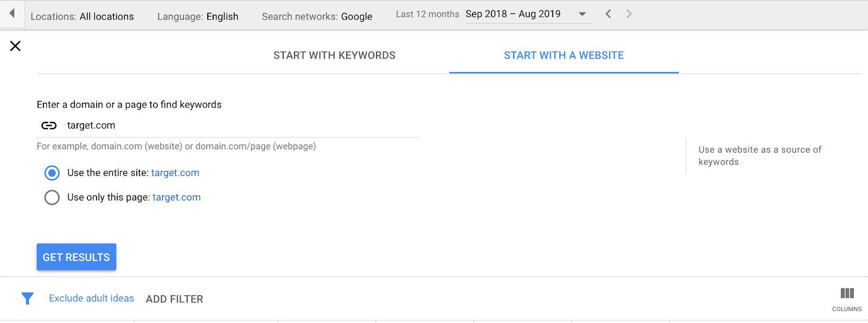Screen dimensions: 868x323
Task: Change the Language setting
Action: [x=197, y=16]
